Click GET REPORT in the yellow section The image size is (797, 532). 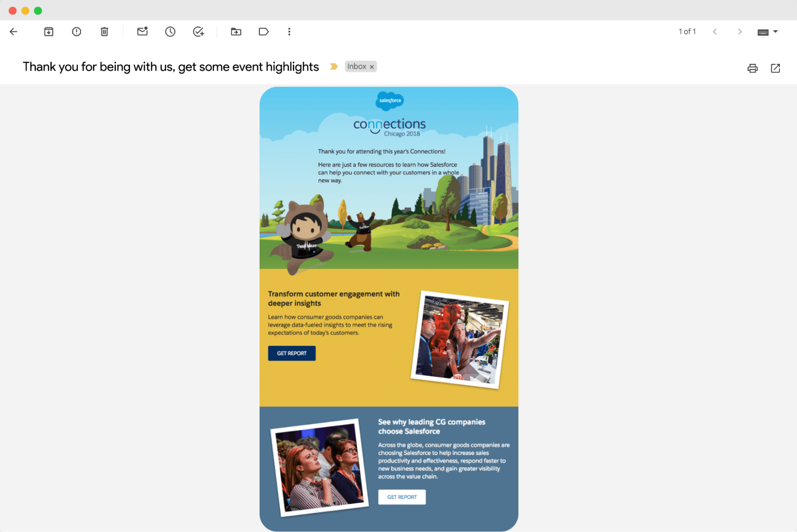point(292,353)
